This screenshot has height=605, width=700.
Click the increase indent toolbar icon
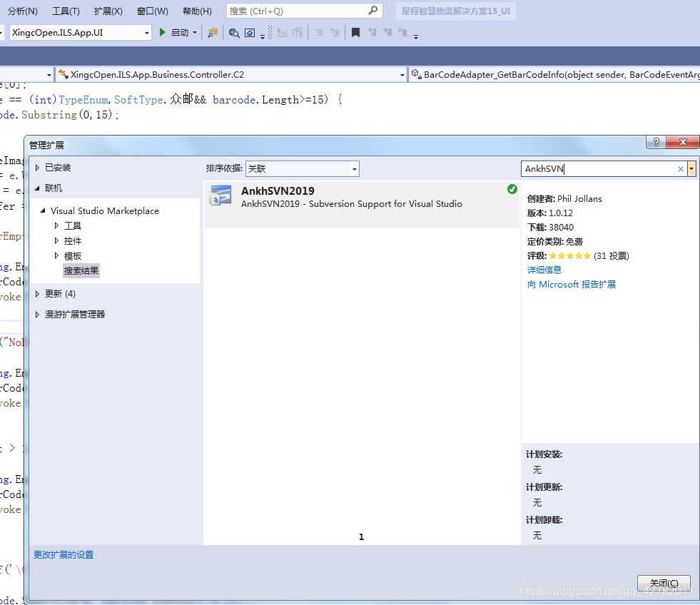[298, 33]
